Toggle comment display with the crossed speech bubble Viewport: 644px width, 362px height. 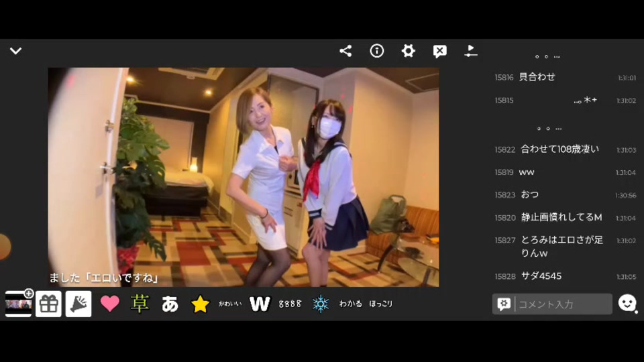pyautogui.click(x=439, y=52)
